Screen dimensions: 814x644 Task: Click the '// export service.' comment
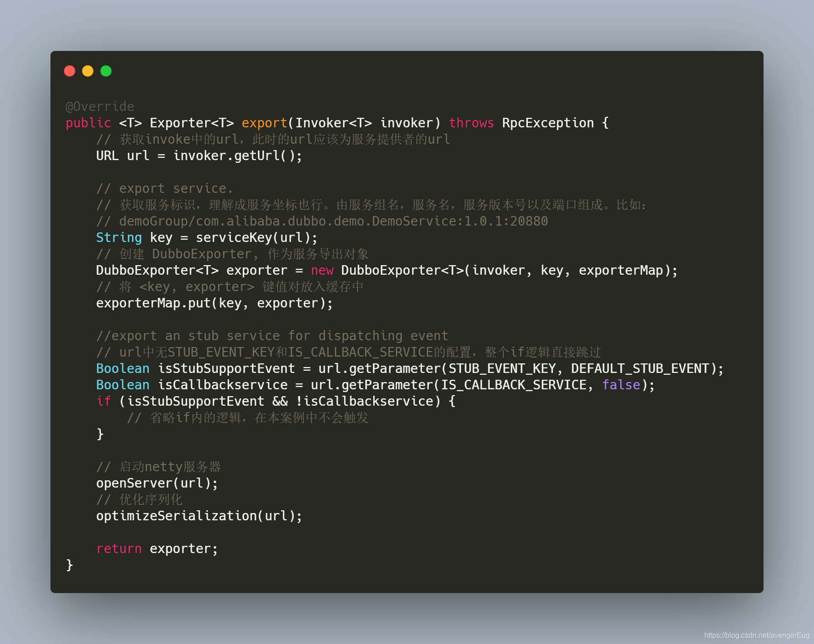click(165, 188)
